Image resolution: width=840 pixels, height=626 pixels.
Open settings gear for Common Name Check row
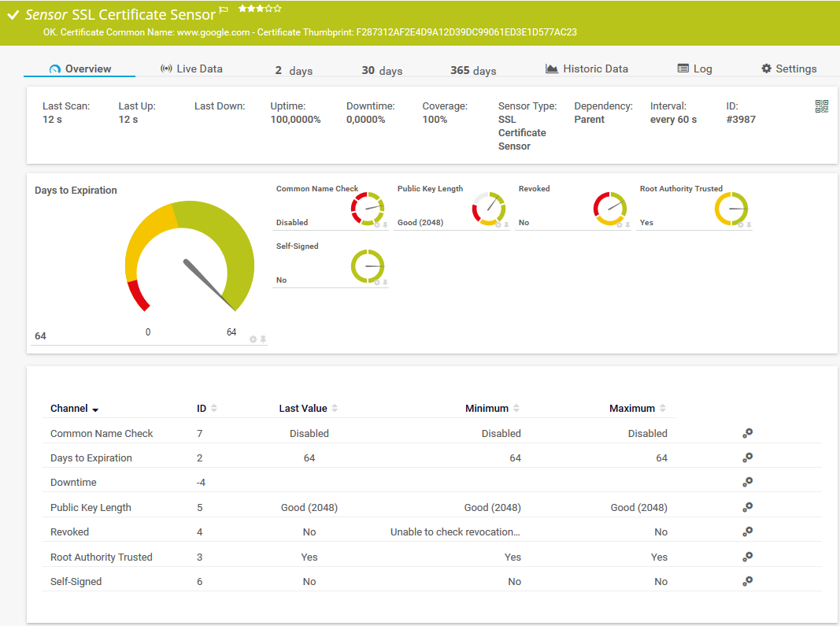pos(747,433)
